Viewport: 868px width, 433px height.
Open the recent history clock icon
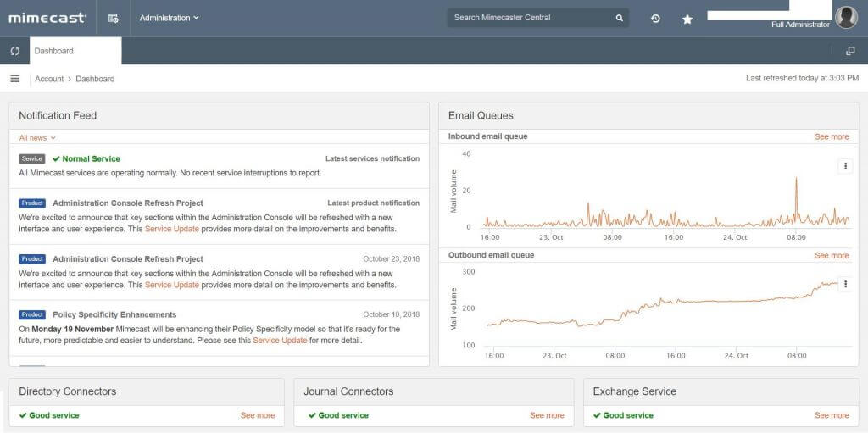655,19
